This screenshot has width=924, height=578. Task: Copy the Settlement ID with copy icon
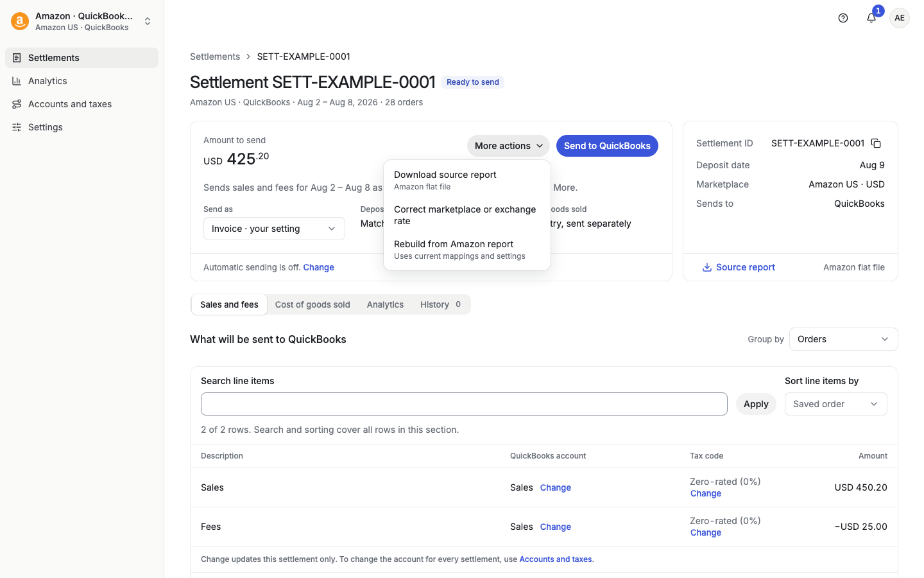tap(876, 143)
